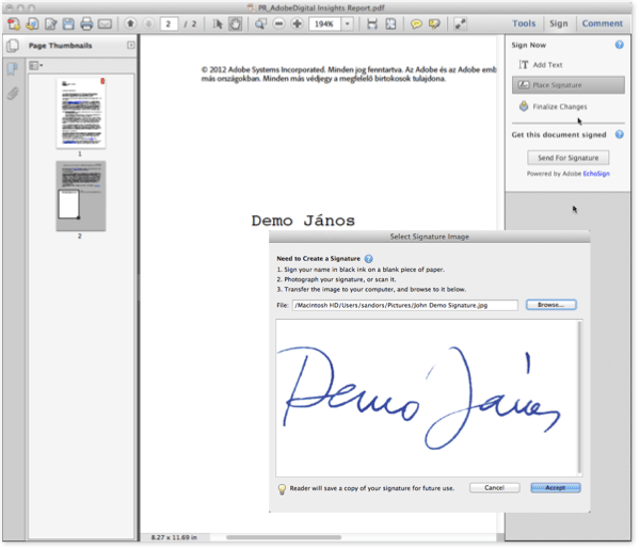
Task: Accept the selected signature image
Action: click(x=556, y=488)
